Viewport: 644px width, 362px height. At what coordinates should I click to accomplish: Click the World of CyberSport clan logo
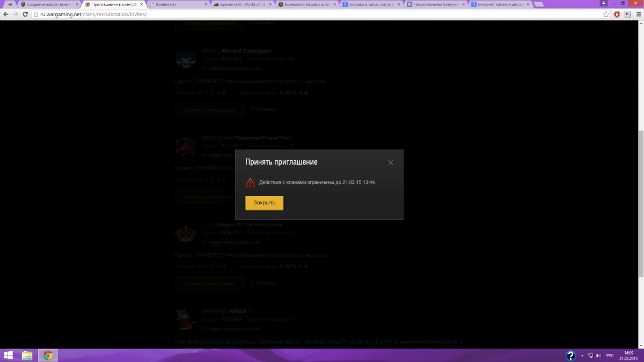[186, 60]
